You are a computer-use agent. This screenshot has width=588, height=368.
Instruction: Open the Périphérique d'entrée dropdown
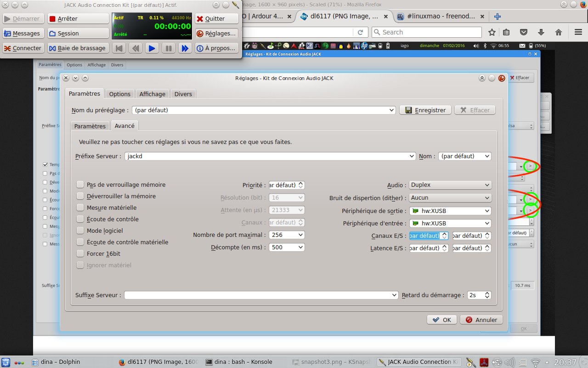pyautogui.click(x=450, y=223)
